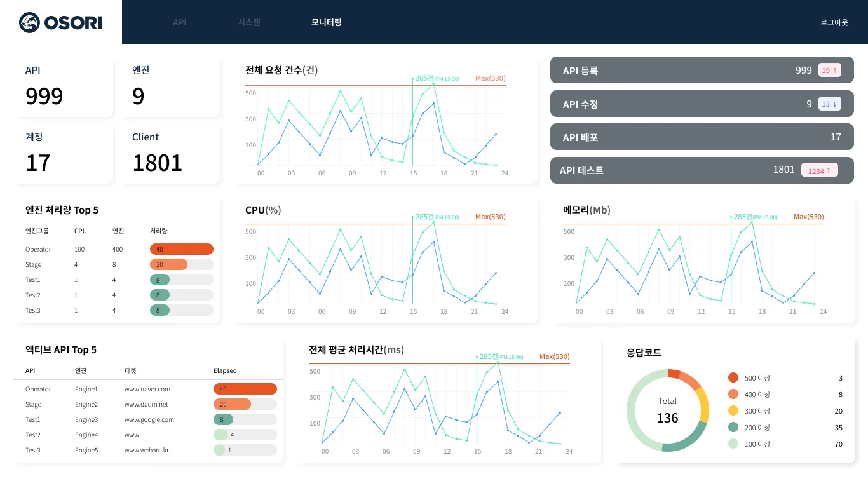Click the Elapsed column header
This screenshot has width=868, height=488.
point(225,370)
